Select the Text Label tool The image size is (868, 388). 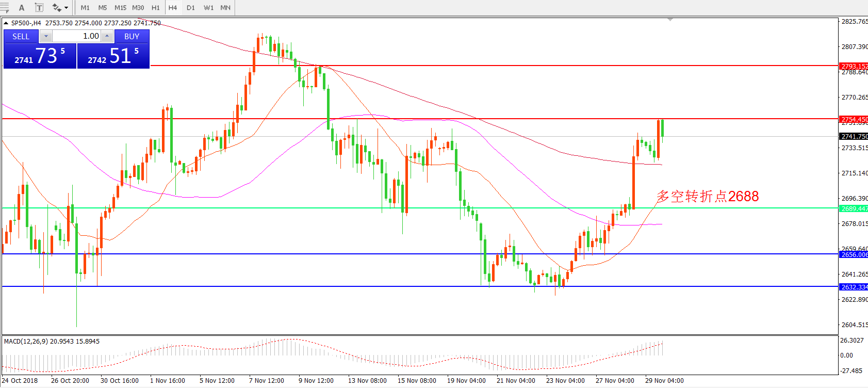coord(39,8)
